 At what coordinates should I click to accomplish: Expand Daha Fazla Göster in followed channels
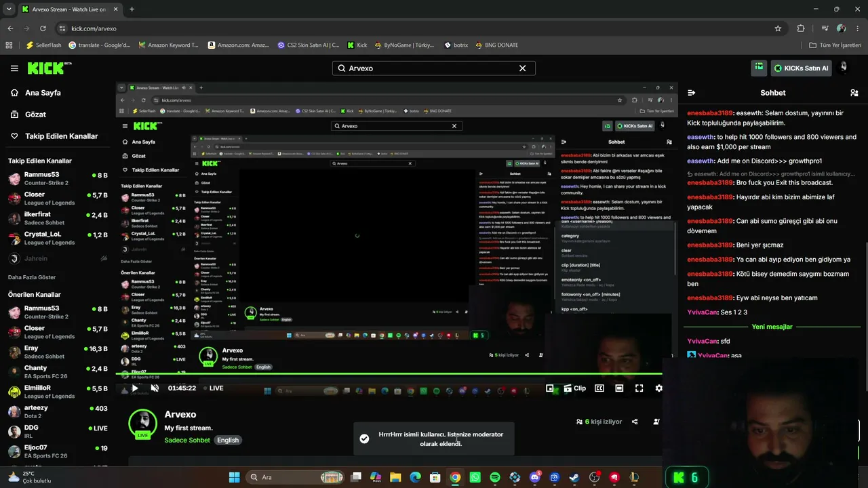pyautogui.click(x=32, y=277)
